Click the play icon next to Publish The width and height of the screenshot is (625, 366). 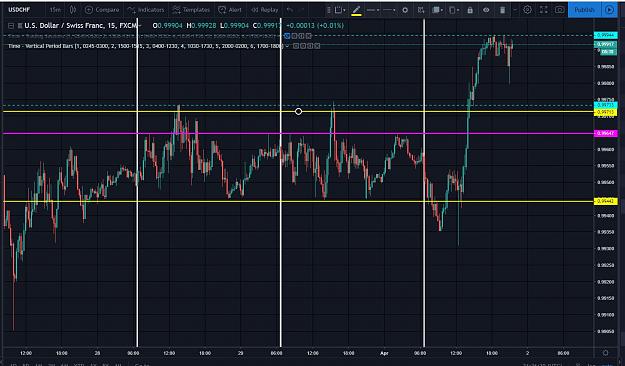click(x=609, y=10)
